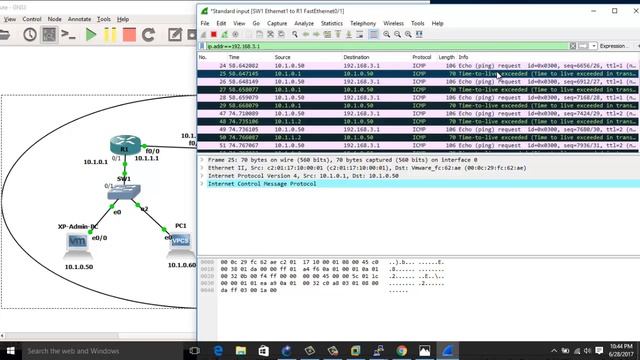Expand Internet Protocol Version 4 row
This screenshot has height=360, width=640.
tap(202, 176)
